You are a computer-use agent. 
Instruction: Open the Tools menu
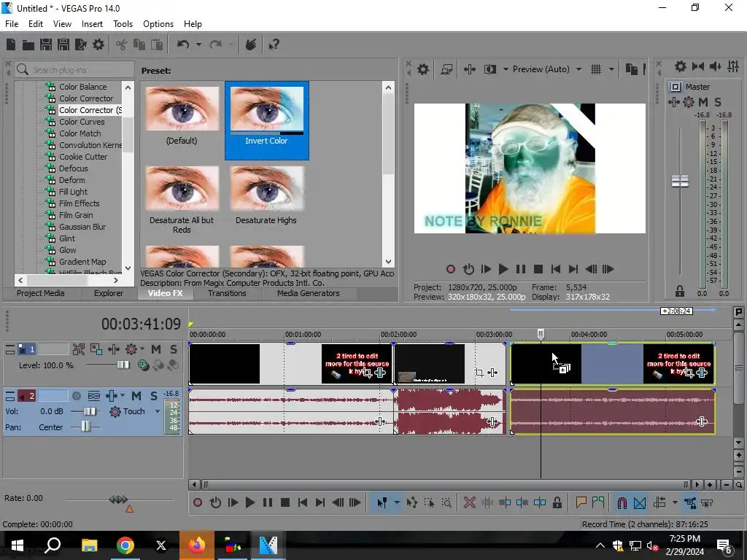pos(123,24)
